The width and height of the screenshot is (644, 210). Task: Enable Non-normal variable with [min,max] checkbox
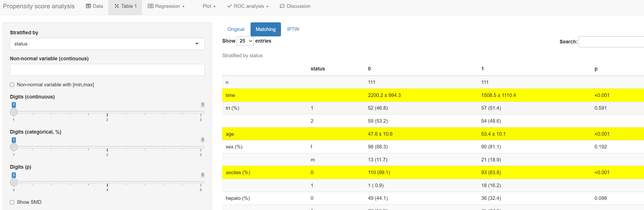[x=12, y=85]
